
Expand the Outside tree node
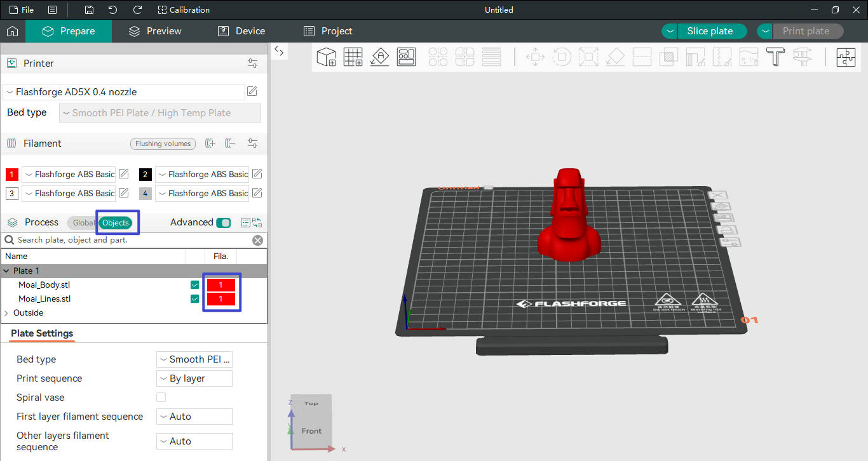[x=6, y=313]
